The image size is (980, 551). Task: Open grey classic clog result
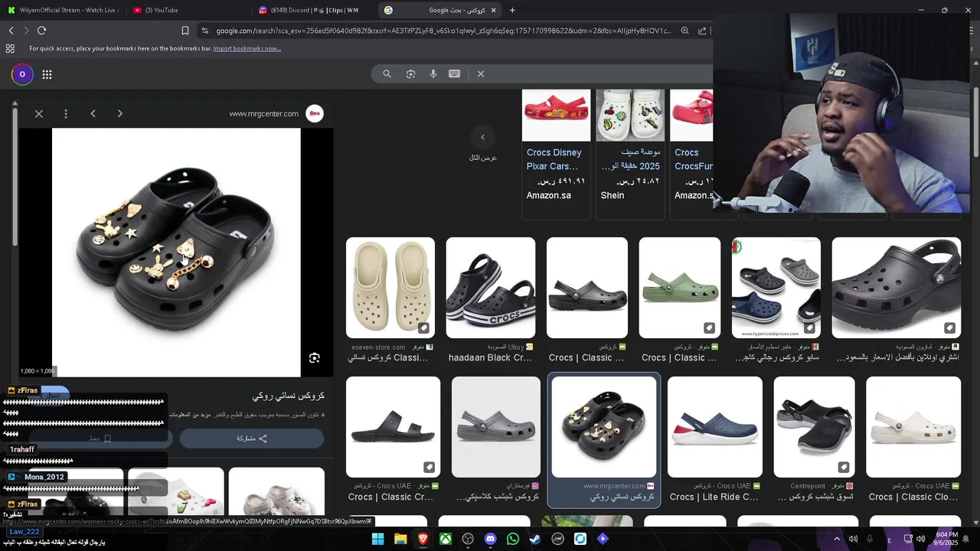(x=496, y=427)
